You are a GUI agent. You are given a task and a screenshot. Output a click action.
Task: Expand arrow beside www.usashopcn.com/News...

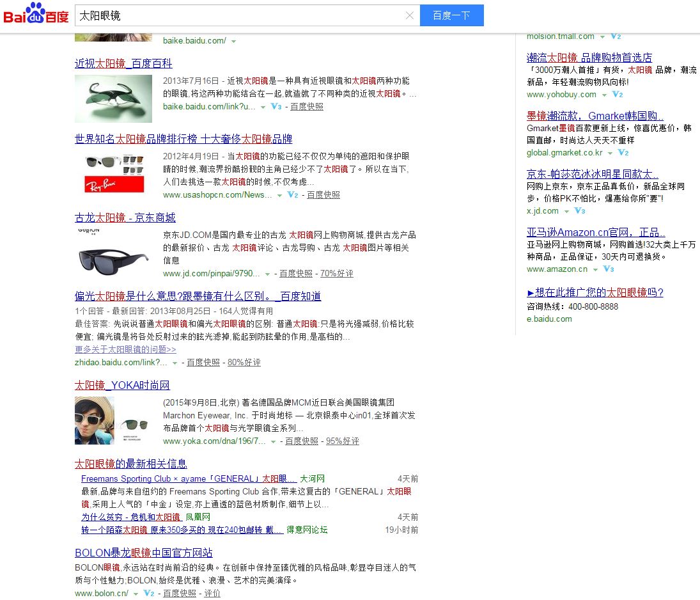click(279, 195)
